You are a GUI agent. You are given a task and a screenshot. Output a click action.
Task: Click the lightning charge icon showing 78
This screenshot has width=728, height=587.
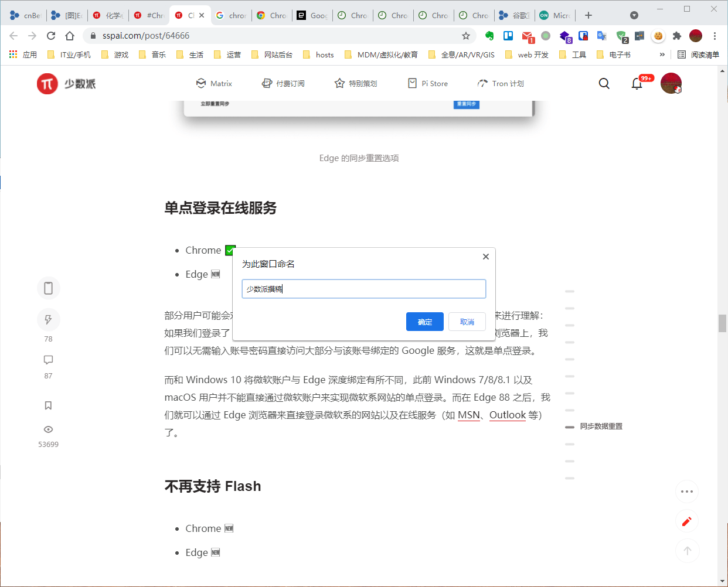48,319
